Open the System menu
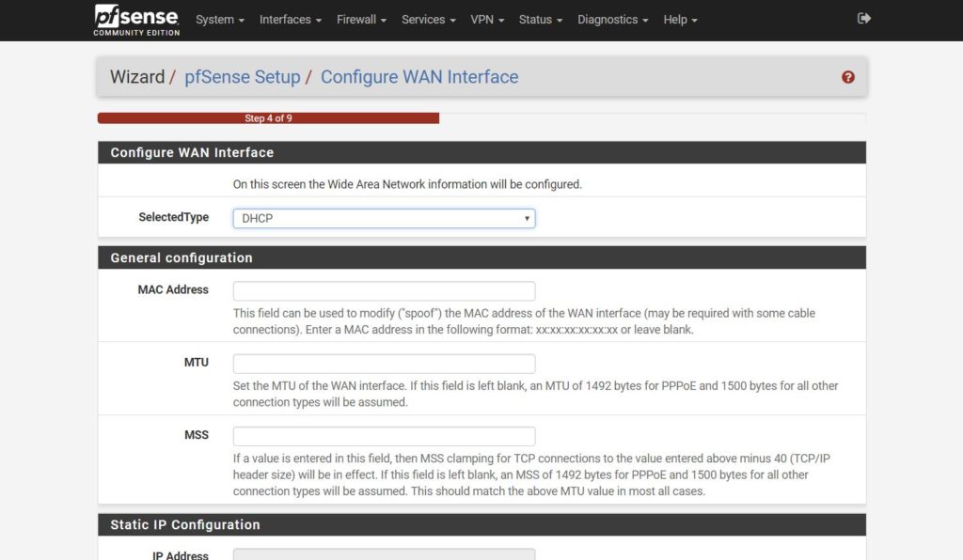Image resolution: width=963 pixels, height=560 pixels. coord(220,20)
